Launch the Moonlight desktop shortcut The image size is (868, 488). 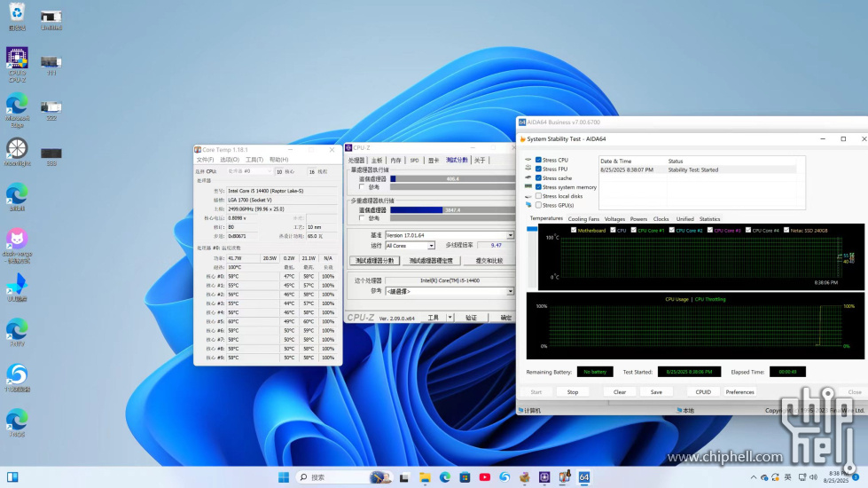(x=17, y=152)
